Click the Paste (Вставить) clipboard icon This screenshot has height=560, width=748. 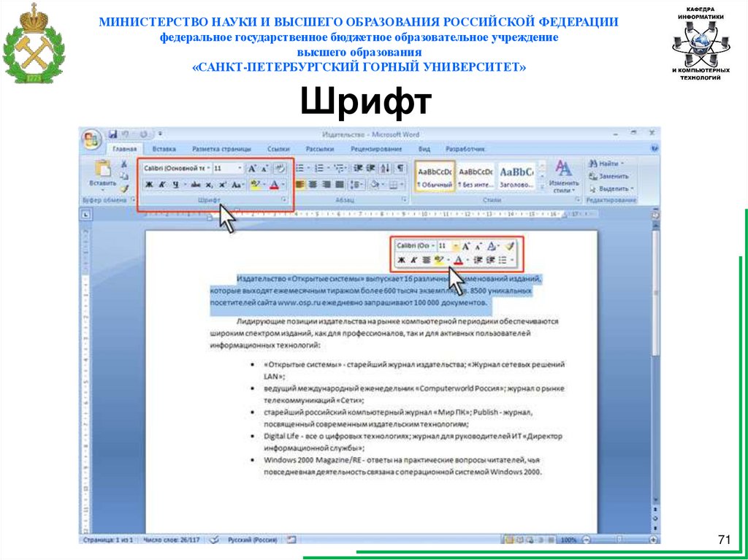coord(102,169)
